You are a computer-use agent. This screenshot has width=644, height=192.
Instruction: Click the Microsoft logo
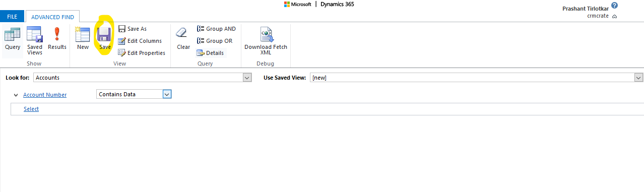[x=298, y=4]
